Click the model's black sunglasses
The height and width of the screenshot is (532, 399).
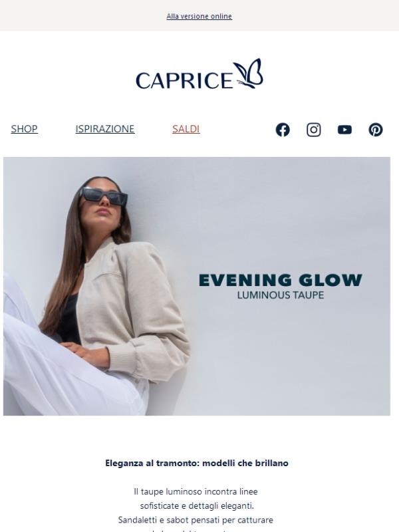pyautogui.click(x=104, y=196)
